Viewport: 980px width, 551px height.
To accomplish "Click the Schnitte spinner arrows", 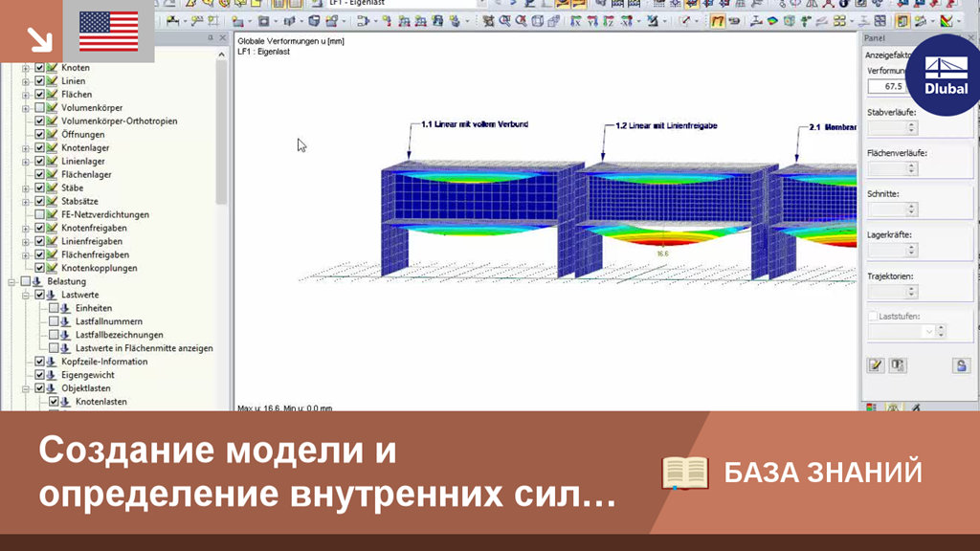I will point(911,209).
